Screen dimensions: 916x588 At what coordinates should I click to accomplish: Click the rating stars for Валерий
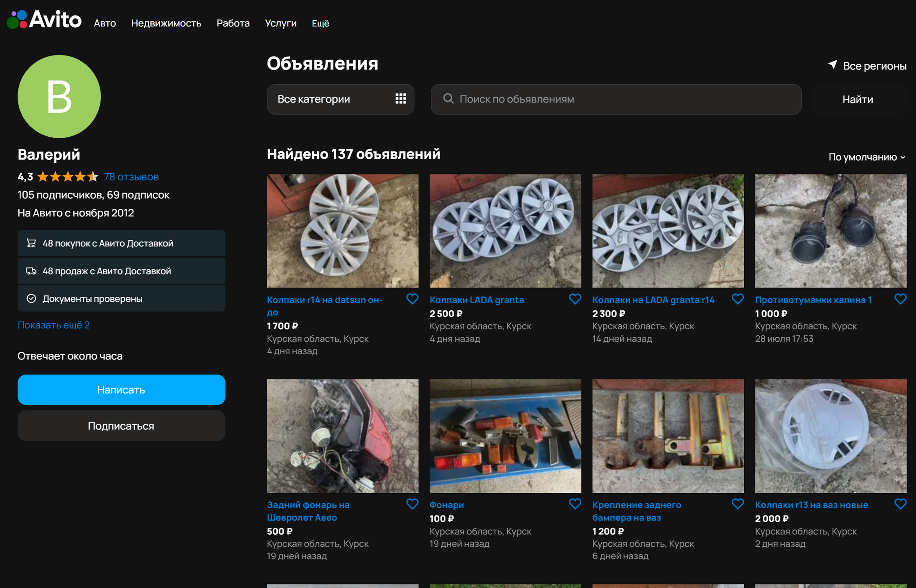68,177
